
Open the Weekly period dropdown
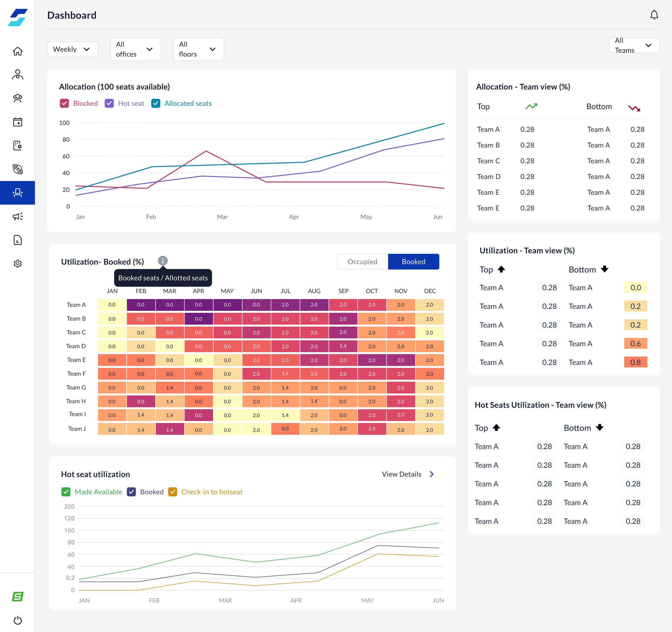(x=73, y=49)
